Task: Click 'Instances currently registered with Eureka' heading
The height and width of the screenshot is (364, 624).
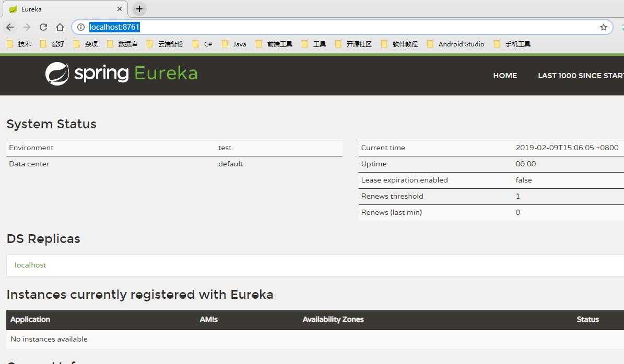Action: 140,295
